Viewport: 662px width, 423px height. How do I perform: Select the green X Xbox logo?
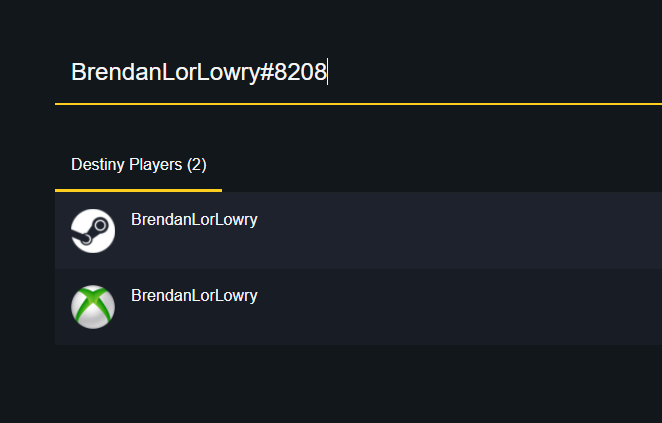(93, 306)
